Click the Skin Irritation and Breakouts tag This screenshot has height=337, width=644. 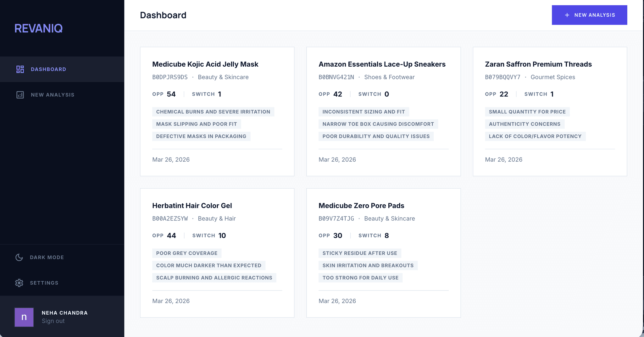pos(368,265)
